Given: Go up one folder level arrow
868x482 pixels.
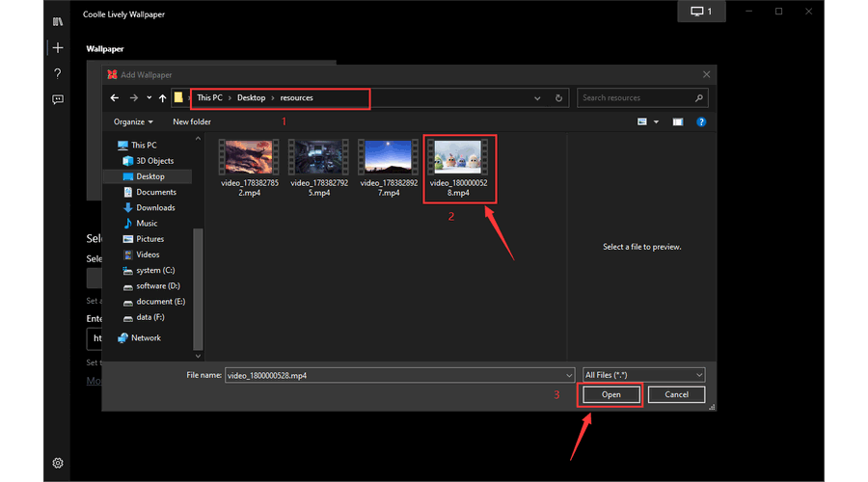Looking at the screenshot, I should 162,98.
